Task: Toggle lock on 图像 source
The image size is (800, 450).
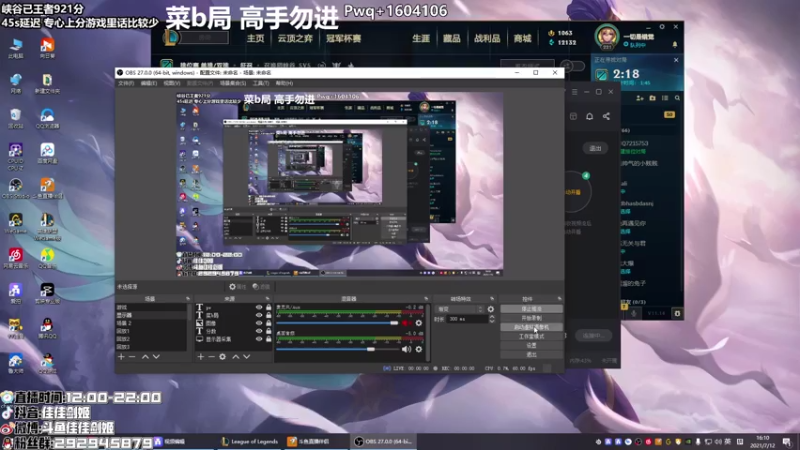Action: pyautogui.click(x=269, y=323)
